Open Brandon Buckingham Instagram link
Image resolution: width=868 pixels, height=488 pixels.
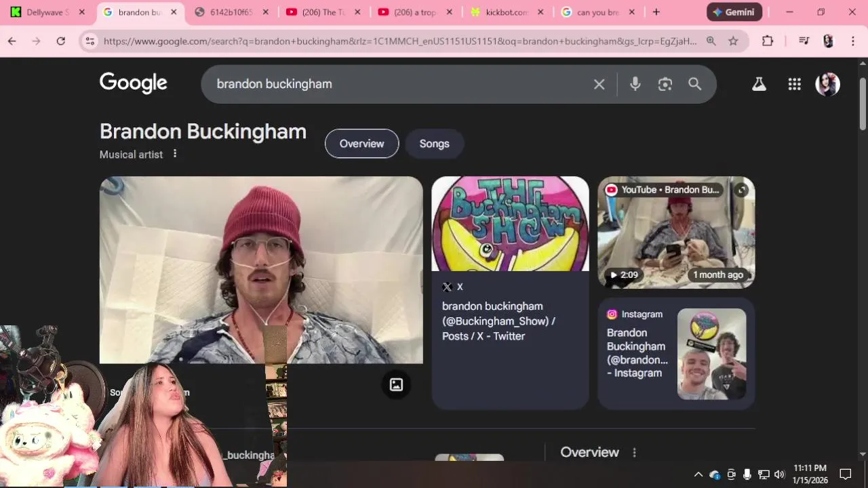(x=636, y=352)
